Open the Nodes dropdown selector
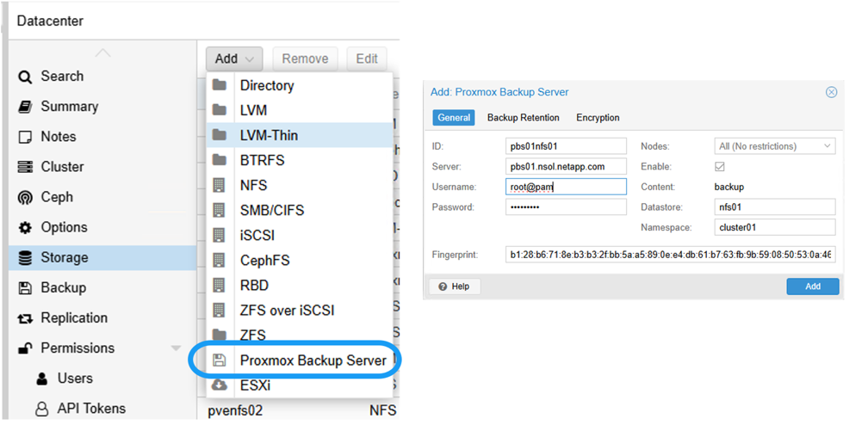 tap(775, 146)
